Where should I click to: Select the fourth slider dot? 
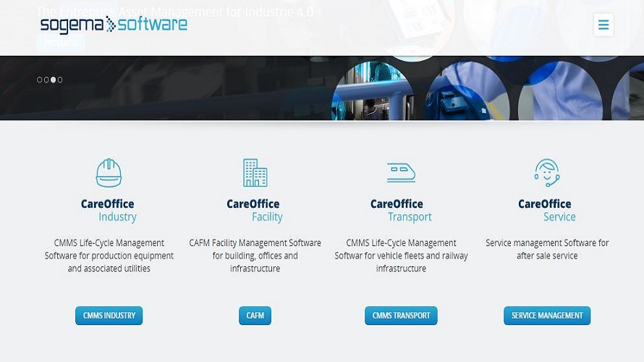[60, 80]
